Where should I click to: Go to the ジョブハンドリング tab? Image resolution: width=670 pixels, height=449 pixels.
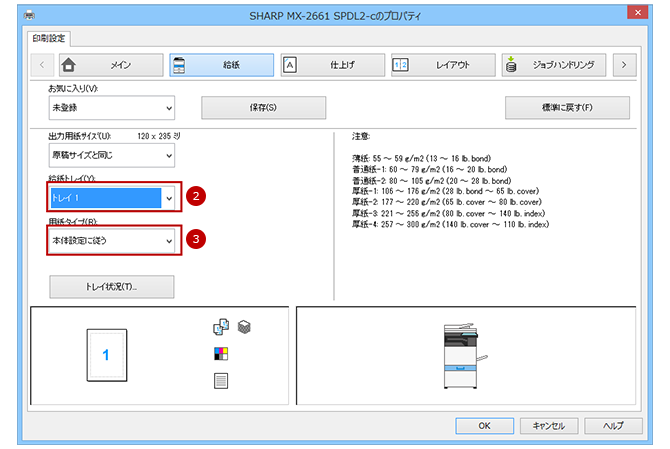pyautogui.click(x=554, y=65)
